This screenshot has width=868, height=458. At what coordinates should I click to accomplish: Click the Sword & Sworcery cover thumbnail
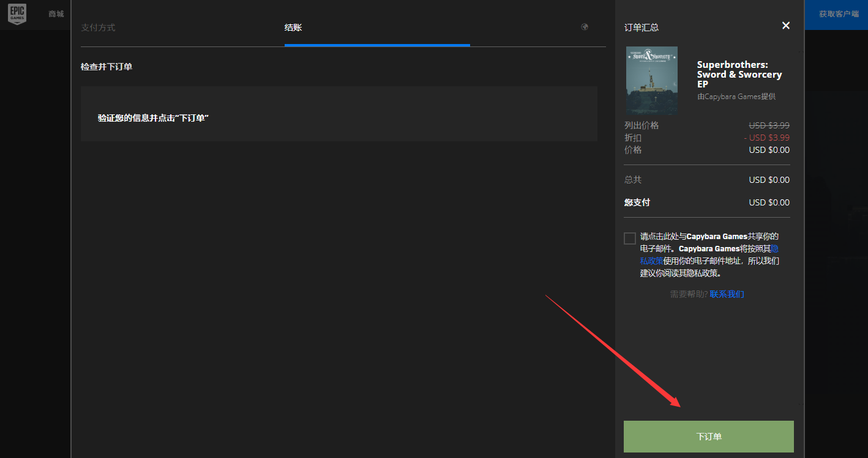coord(651,80)
